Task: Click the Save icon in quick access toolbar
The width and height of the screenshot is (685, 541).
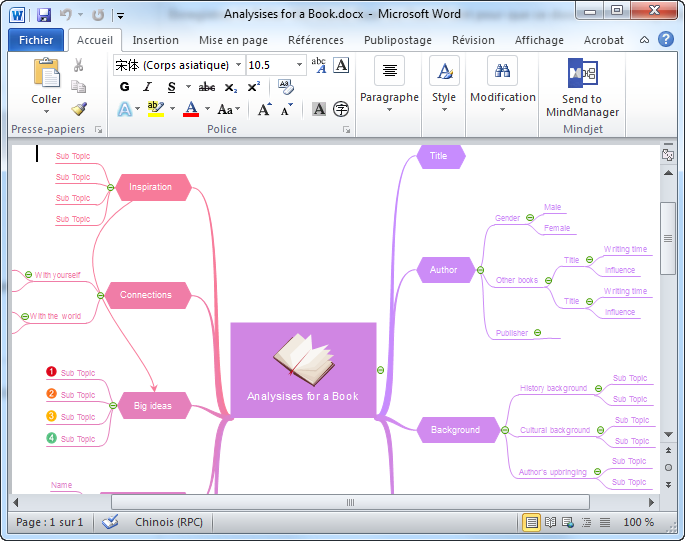Action: pyautogui.click(x=43, y=15)
